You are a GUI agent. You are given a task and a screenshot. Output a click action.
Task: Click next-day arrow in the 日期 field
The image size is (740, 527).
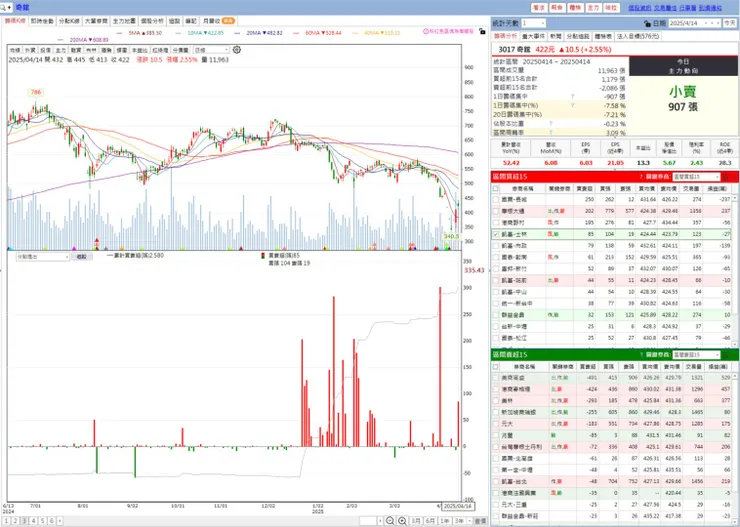tap(717, 23)
